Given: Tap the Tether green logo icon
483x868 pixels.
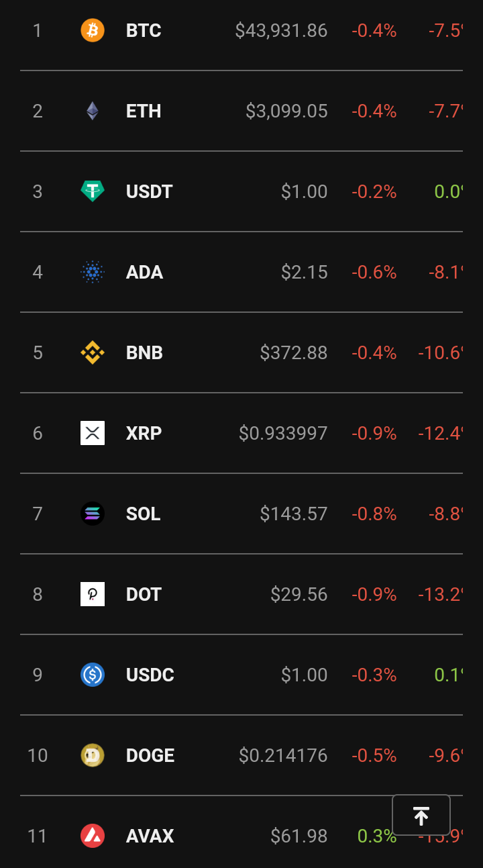Looking at the screenshot, I should point(93,191).
